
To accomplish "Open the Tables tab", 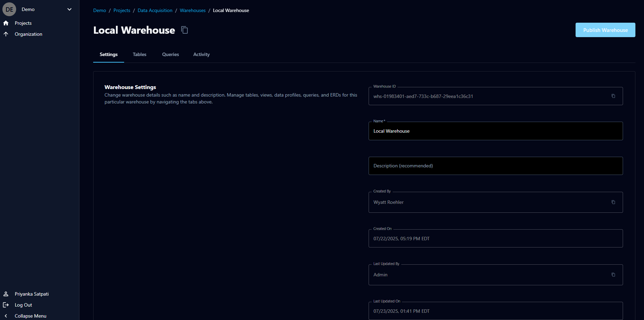I will coord(140,54).
